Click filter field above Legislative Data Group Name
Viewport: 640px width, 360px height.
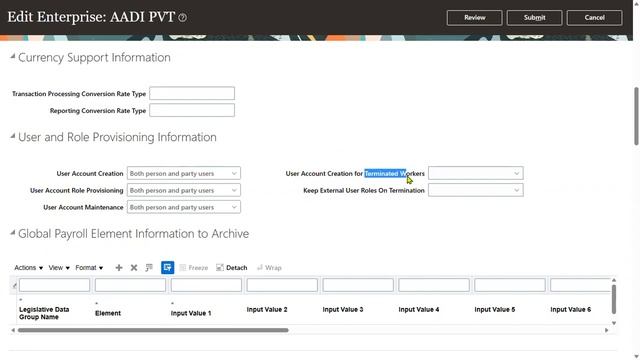(54, 285)
